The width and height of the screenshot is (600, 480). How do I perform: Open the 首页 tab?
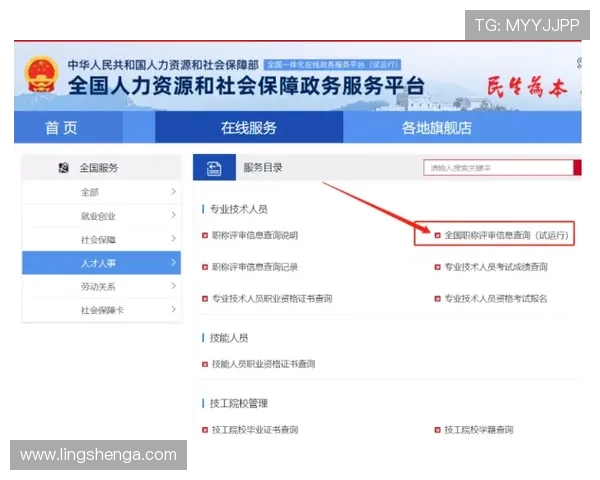[61, 128]
